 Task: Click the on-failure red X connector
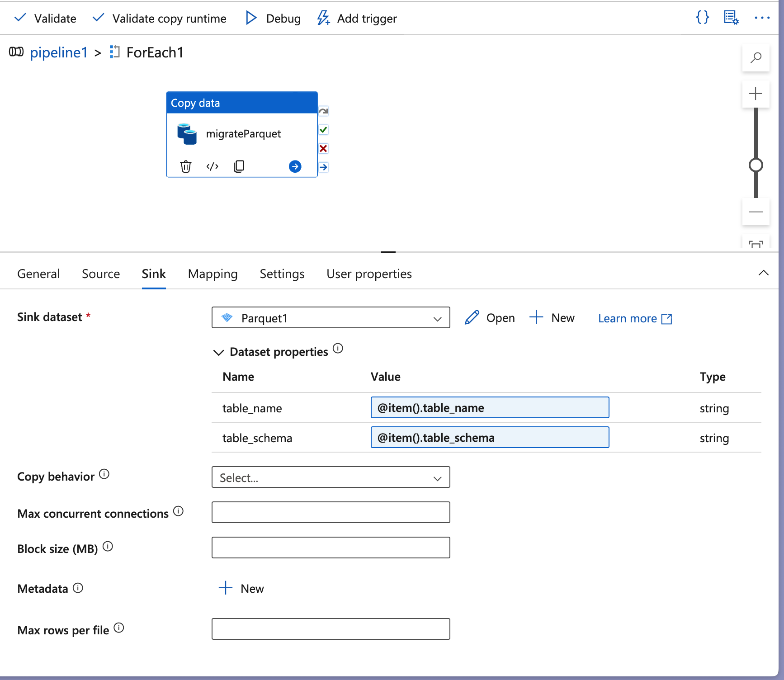[x=323, y=148]
